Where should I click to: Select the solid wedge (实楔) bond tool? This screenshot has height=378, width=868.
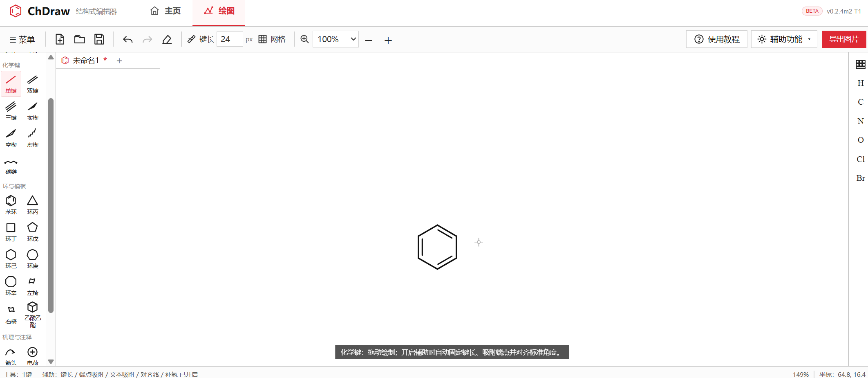pos(33,111)
